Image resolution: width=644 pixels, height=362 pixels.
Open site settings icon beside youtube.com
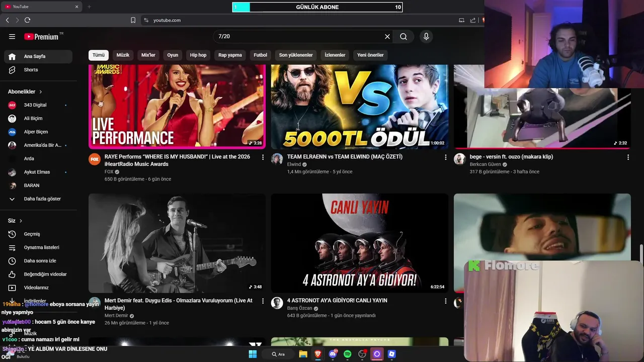tap(146, 20)
